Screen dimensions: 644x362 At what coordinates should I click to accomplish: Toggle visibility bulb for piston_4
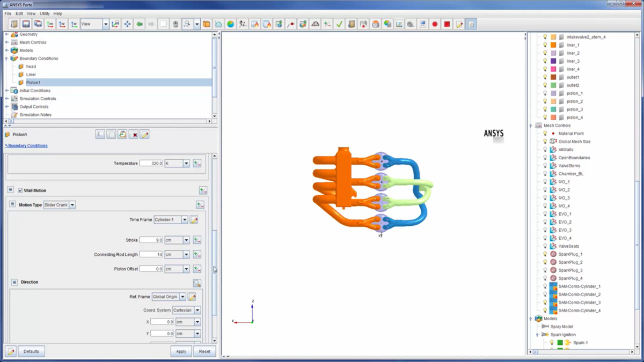pyautogui.click(x=545, y=117)
